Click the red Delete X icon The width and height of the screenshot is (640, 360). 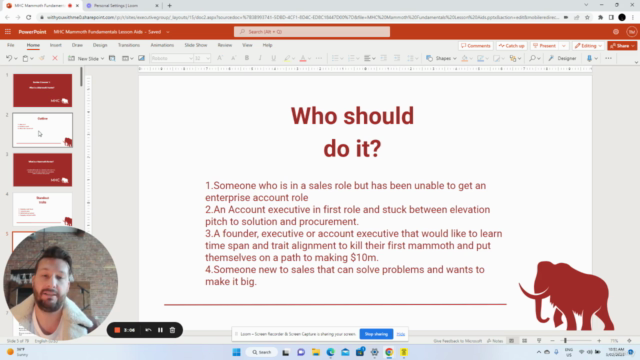pos(55,58)
